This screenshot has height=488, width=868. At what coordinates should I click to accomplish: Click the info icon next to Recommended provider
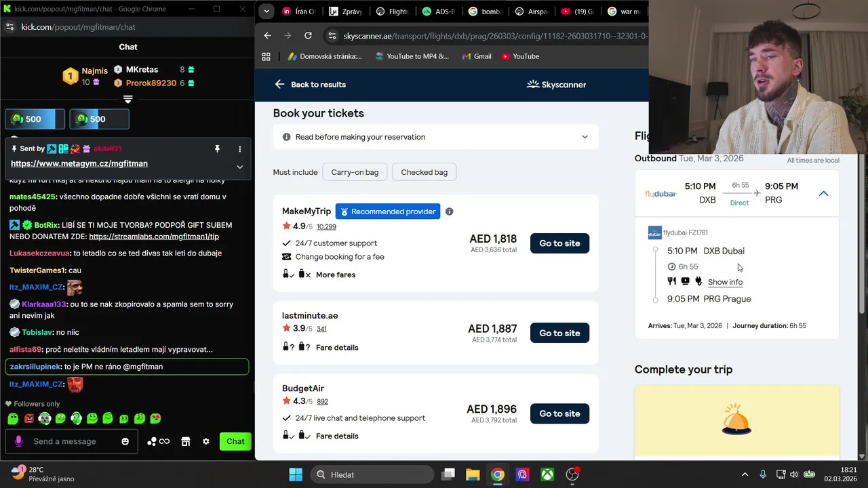pos(449,211)
